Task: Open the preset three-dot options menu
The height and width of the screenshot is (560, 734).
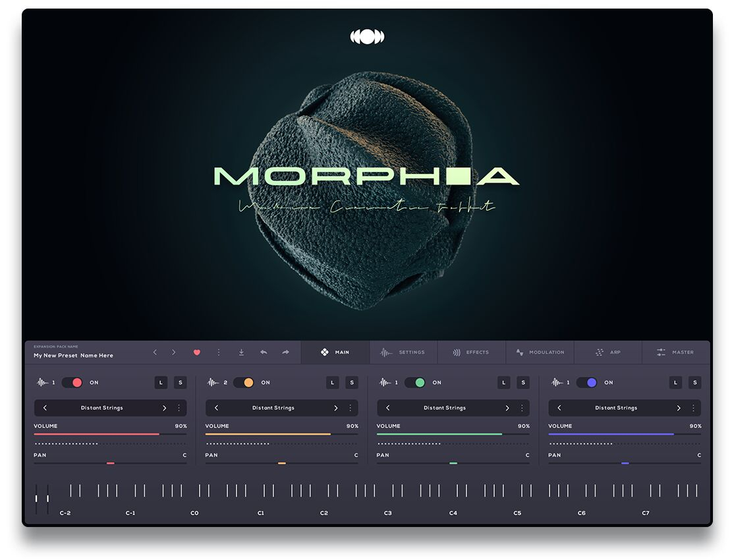Action: click(x=219, y=352)
